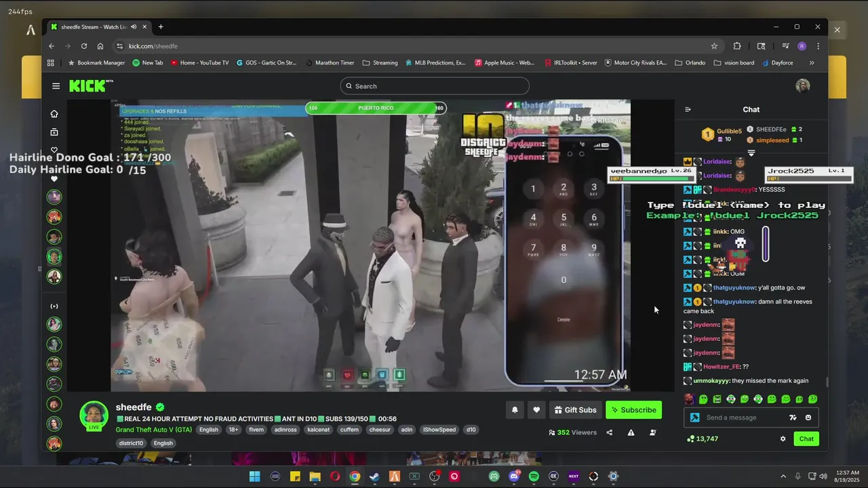The height and width of the screenshot is (488, 868).
Task: Click the Kick logo
Action: click(x=92, y=86)
